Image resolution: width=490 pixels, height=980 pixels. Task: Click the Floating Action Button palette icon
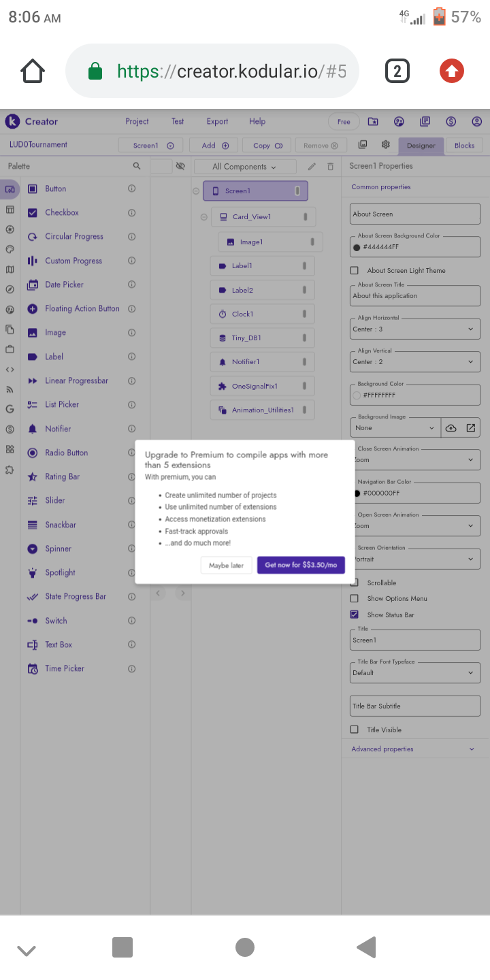(x=32, y=308)
